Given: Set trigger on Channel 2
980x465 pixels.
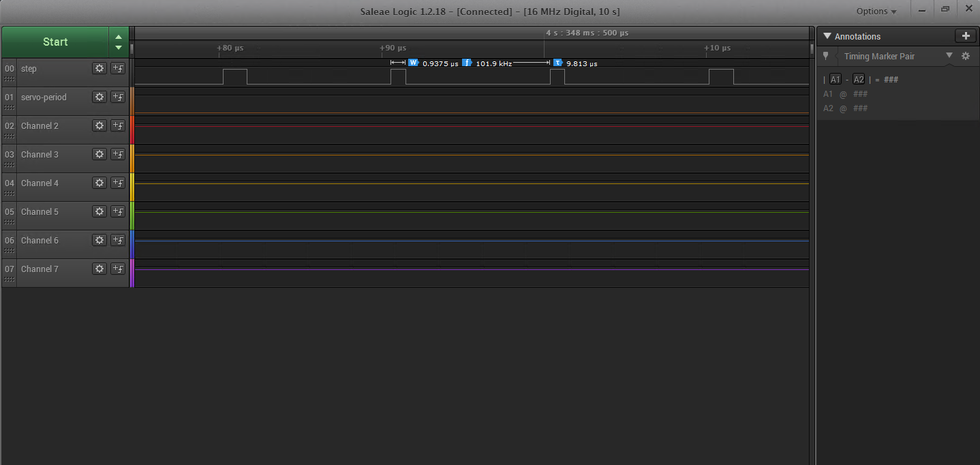Looking at the screenshot, I should tap(118, 125).
